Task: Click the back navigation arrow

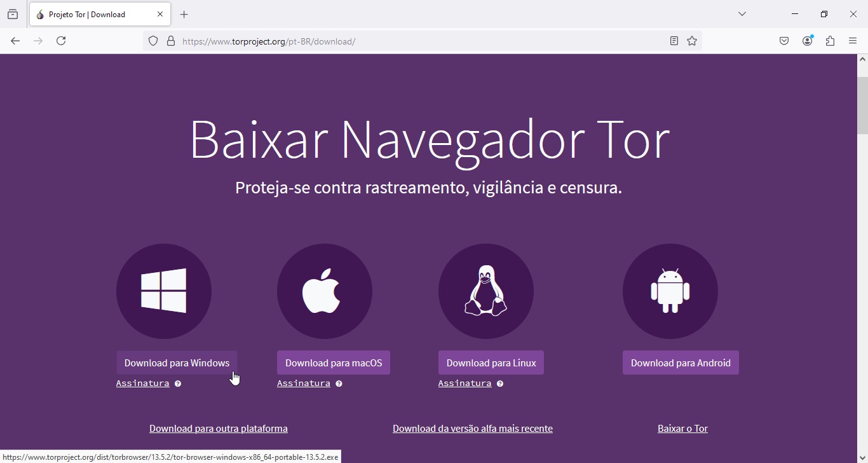Action: pos(15,41)
